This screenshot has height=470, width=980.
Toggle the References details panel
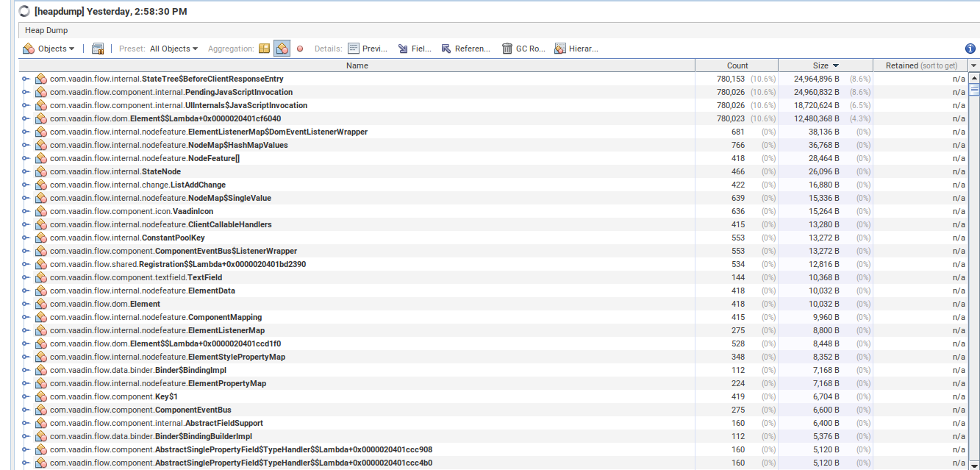tap(465, 49)
